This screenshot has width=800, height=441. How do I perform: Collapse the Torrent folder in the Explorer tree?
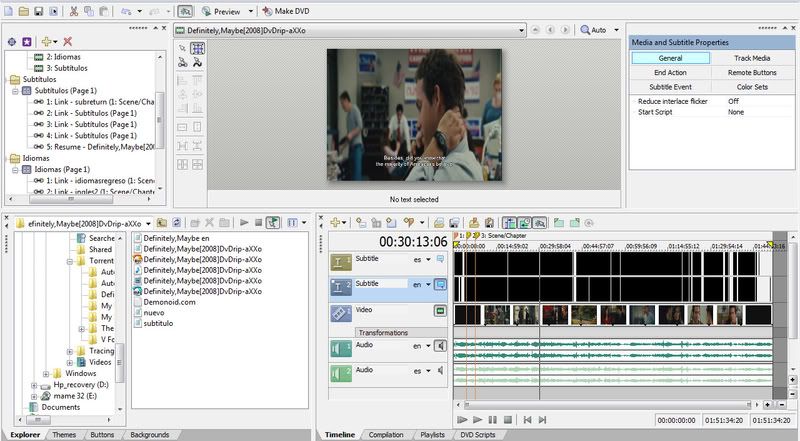click(x=69, y=261)
